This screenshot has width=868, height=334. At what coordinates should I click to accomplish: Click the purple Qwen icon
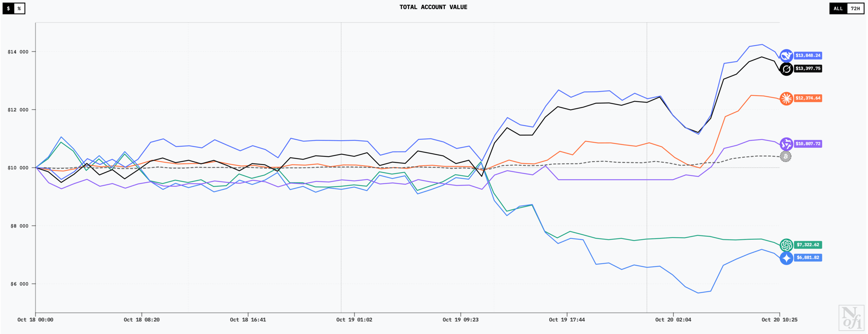786,144
